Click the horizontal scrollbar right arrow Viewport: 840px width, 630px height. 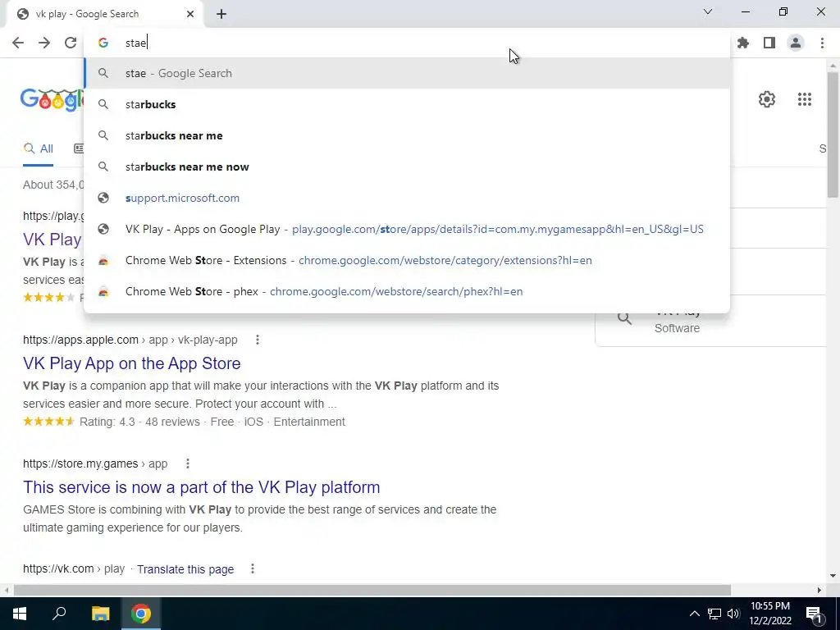tap(819, 590)
